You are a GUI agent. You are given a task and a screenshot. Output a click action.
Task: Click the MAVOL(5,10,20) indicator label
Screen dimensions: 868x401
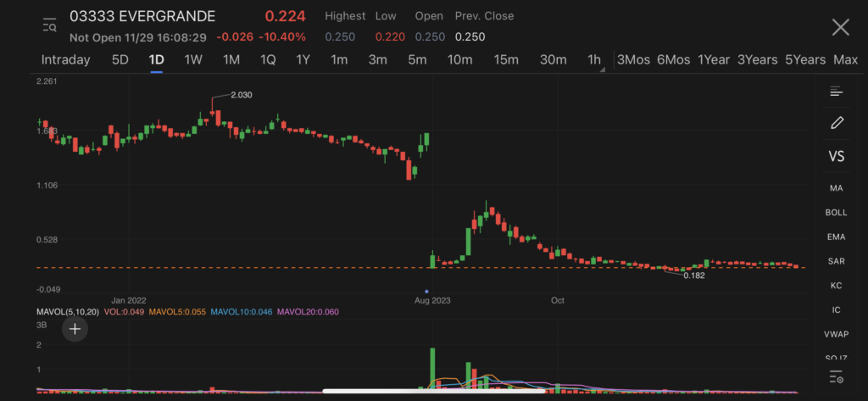coord(68,312)
